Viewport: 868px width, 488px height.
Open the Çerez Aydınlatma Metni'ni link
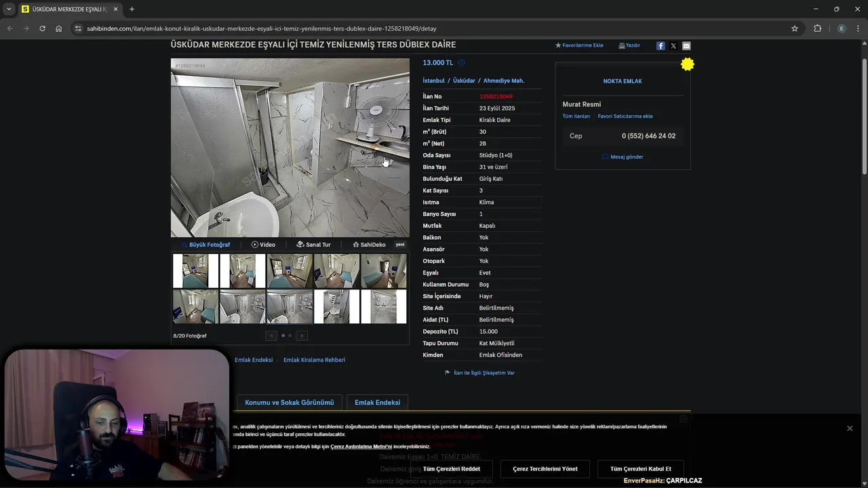[x=361, y=447]
